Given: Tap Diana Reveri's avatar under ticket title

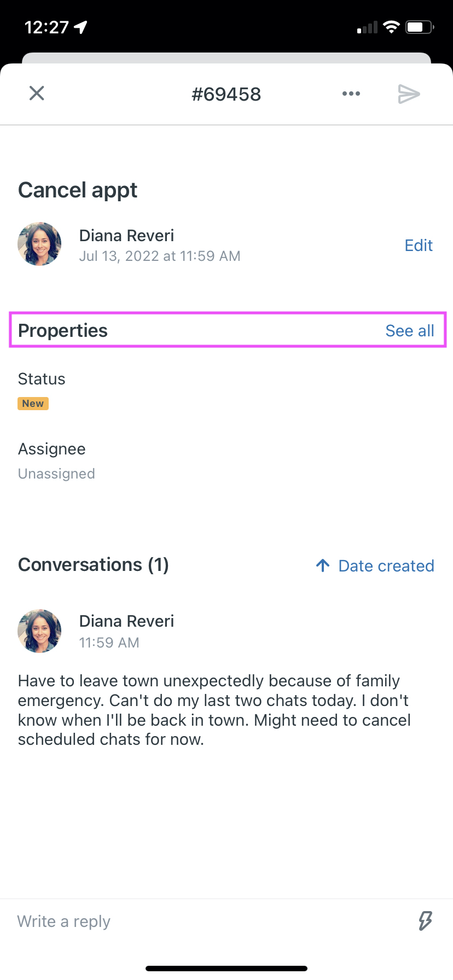Looking at the screenshot, I should point(39,244).
